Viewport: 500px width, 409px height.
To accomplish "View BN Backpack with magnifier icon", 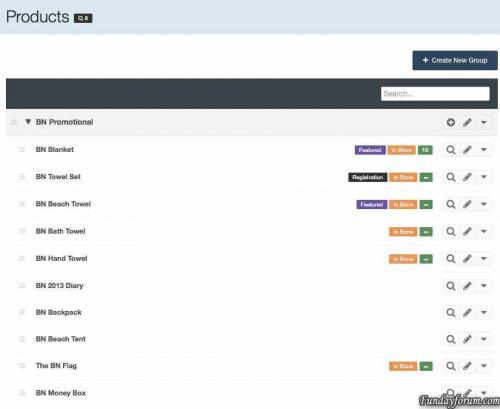I will [x=451, y=313].
